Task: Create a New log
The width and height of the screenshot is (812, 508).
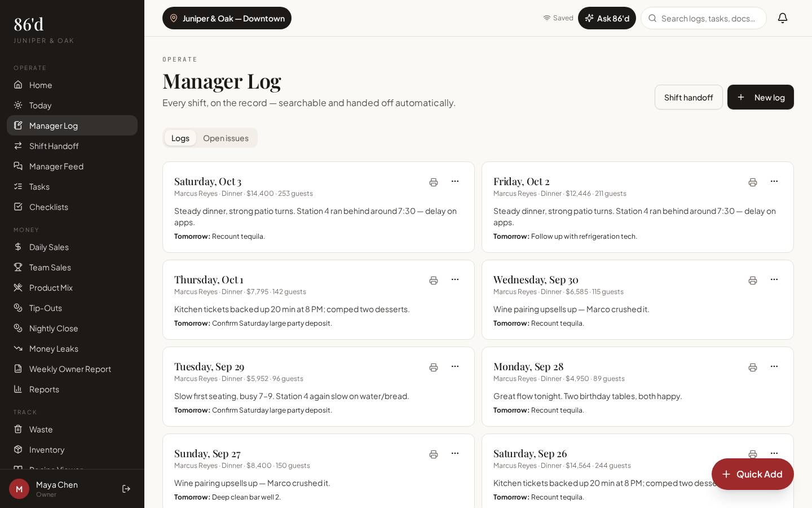Action: tap(761, 97)
